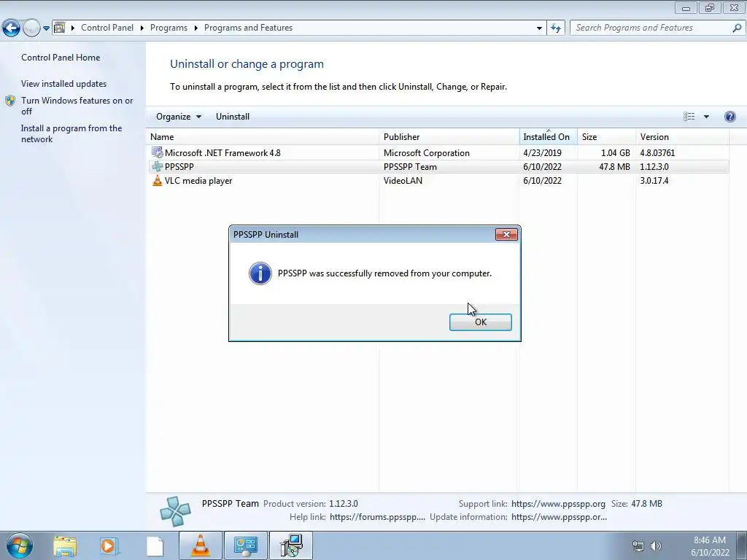Focus the Search Programs and Features box
This screenshot has width=747, height=560.
(651, 28)
